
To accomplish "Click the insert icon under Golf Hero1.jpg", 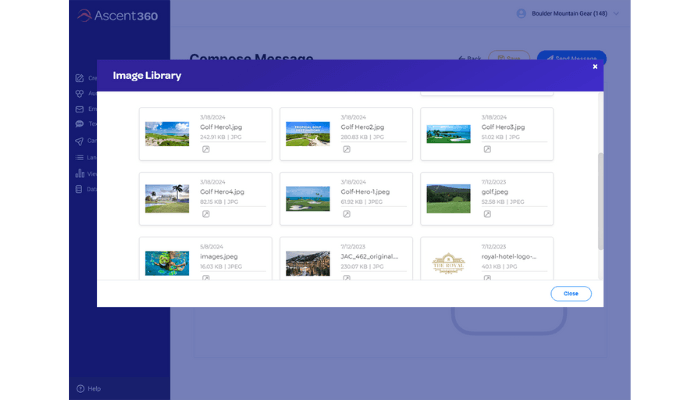I will point(205,149).
